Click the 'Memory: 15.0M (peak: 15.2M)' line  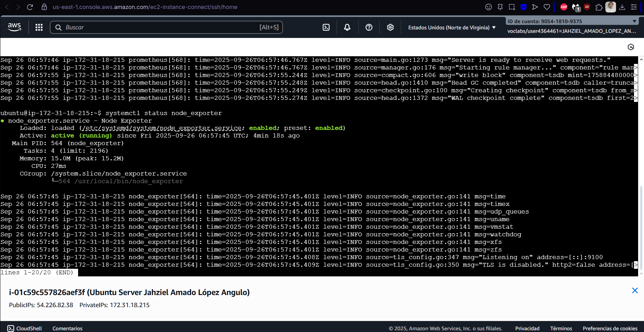pos(72,159)
